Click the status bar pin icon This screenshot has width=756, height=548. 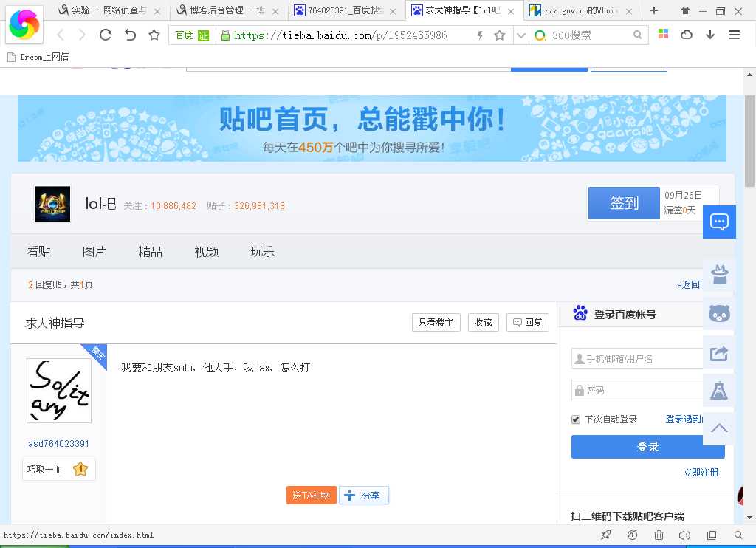606,535
